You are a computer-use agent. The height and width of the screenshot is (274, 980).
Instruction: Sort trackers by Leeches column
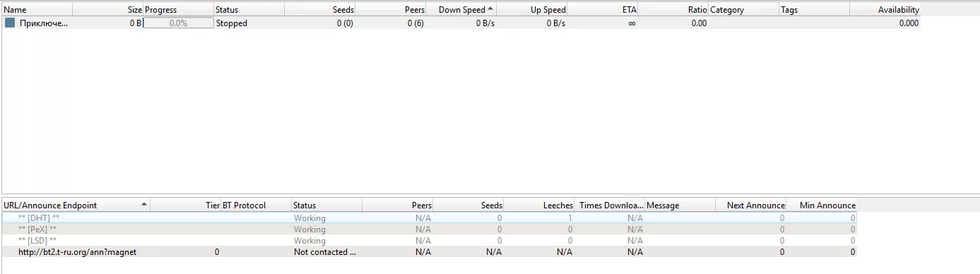tap(538, 205)
